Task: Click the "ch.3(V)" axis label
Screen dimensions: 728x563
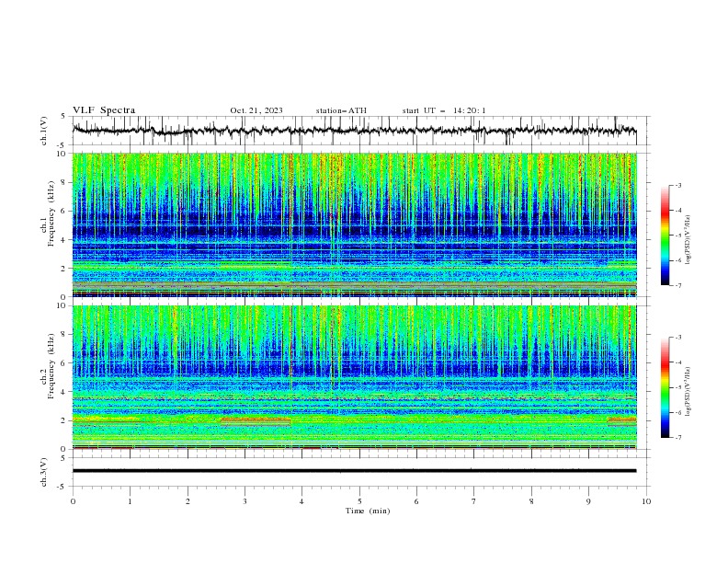Action: 44,472
